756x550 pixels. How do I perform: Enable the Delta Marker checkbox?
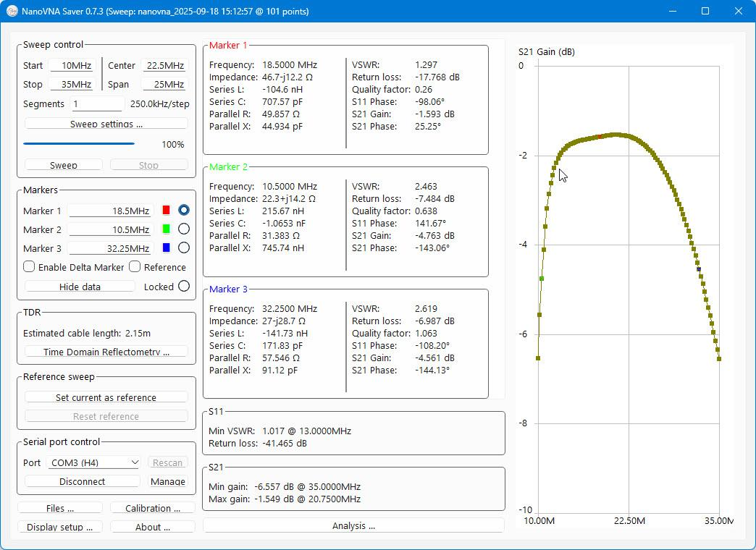click(29, 266)
